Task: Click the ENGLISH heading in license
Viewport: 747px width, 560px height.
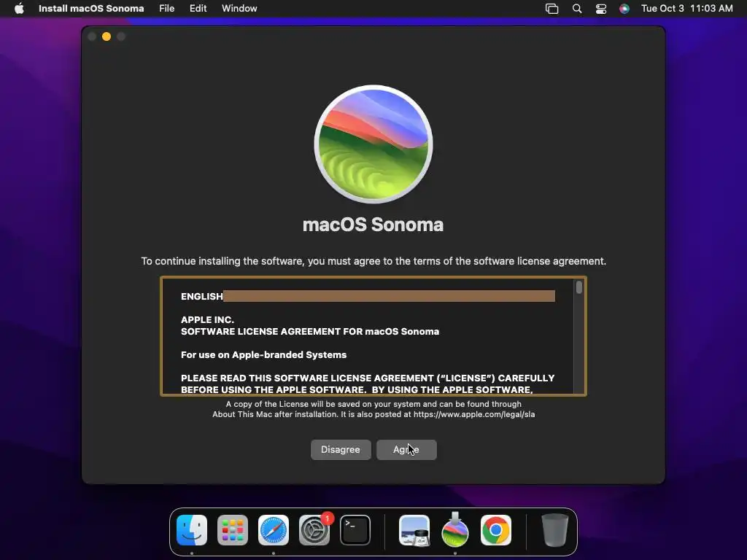Action: coord(202,296)
